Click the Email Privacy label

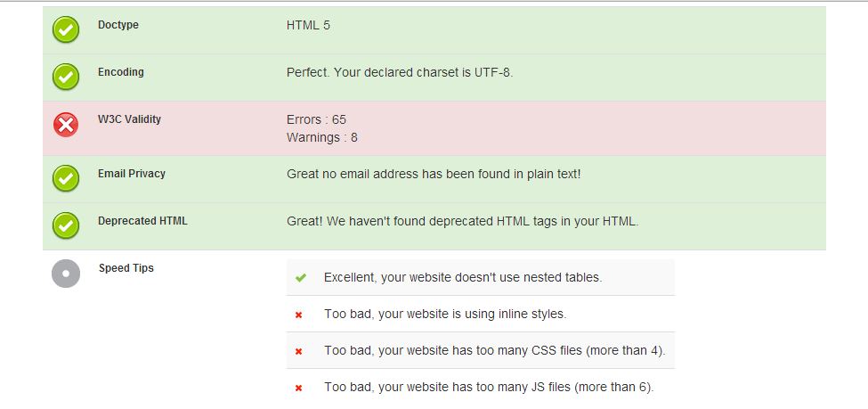(x=132, y=174)
